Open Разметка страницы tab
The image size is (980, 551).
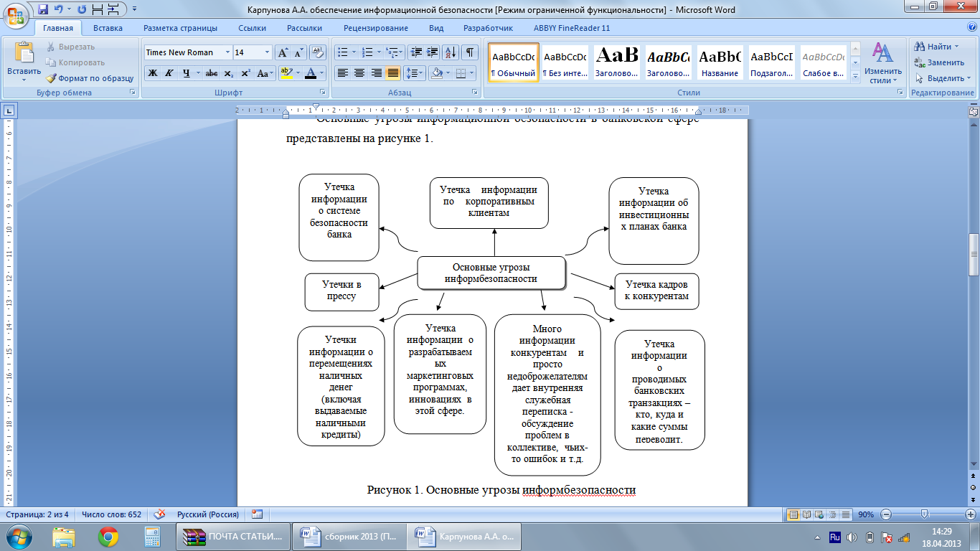(x=180, y=28)
